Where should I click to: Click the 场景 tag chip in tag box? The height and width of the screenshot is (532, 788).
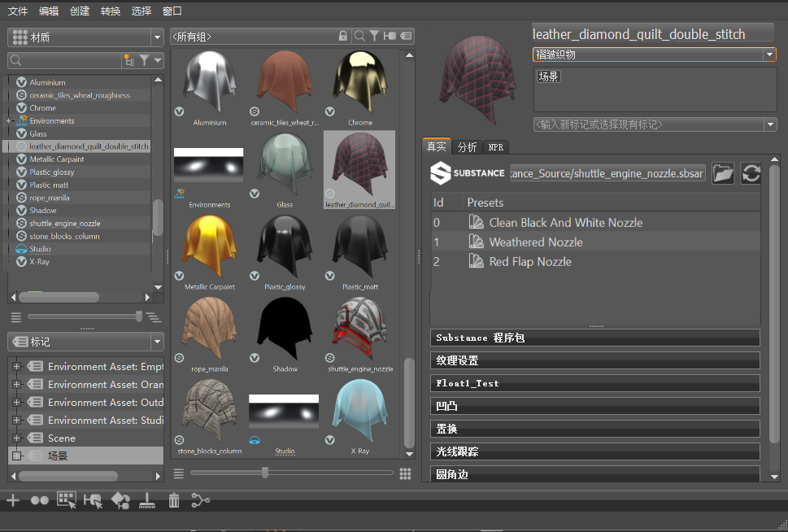click(x=548, y=76)
